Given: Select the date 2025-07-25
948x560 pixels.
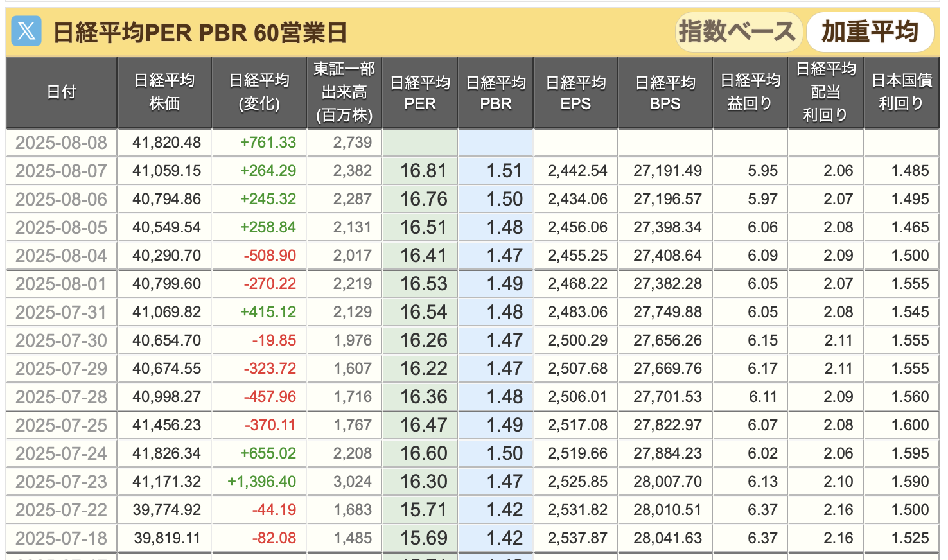Looking at the screenshot, I should point(62,425).
